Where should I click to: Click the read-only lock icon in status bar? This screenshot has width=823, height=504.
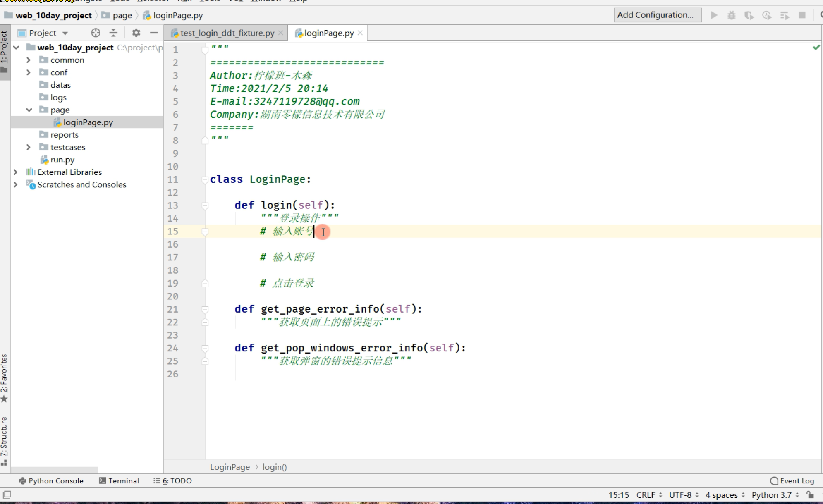tap(810, 494)
